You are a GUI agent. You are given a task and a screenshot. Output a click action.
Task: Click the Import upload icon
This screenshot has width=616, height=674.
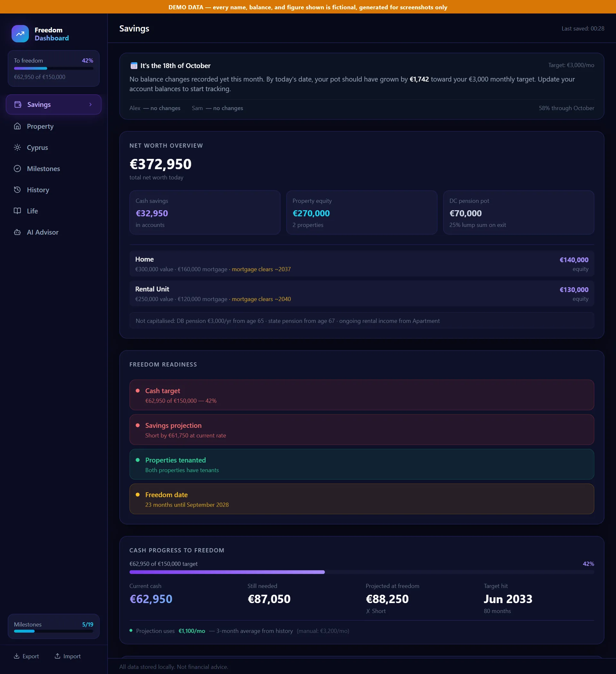(57, 656)
